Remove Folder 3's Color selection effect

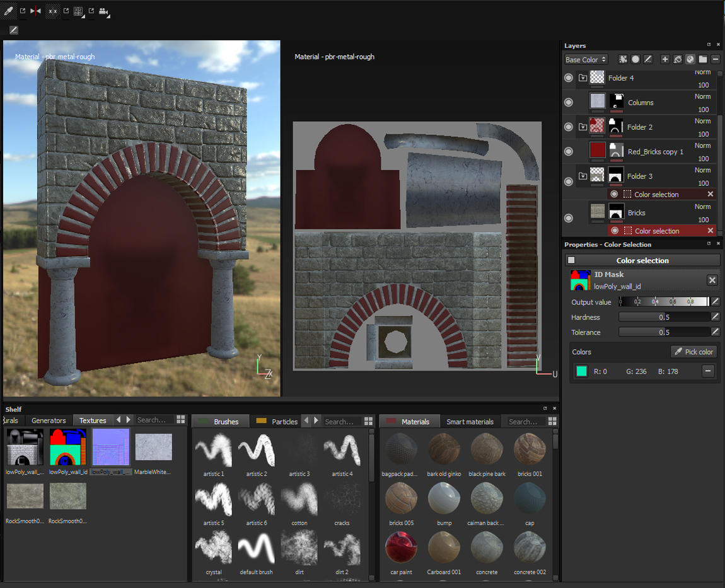coord(710,194)
